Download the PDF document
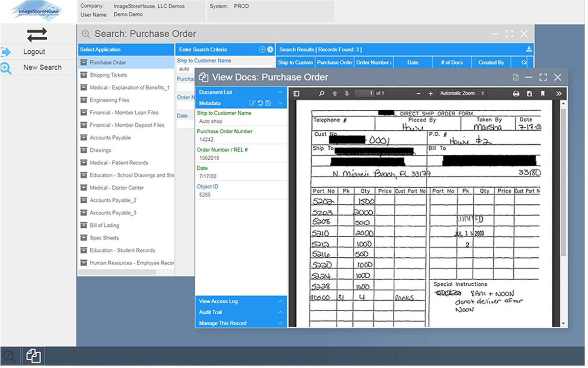 529,93
